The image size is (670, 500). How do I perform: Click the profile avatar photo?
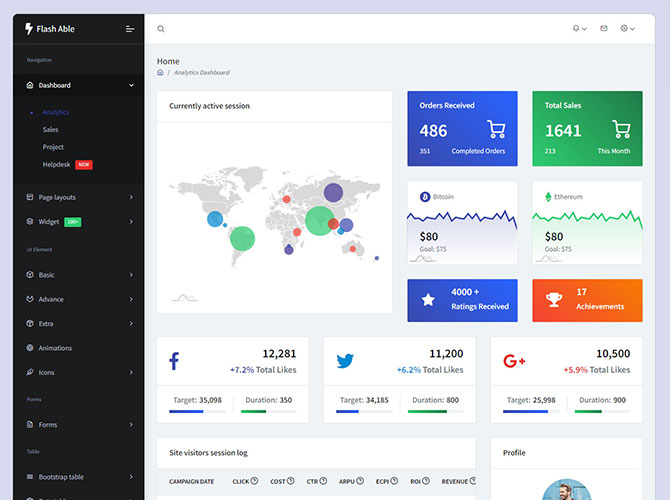[x=566, y=490]
